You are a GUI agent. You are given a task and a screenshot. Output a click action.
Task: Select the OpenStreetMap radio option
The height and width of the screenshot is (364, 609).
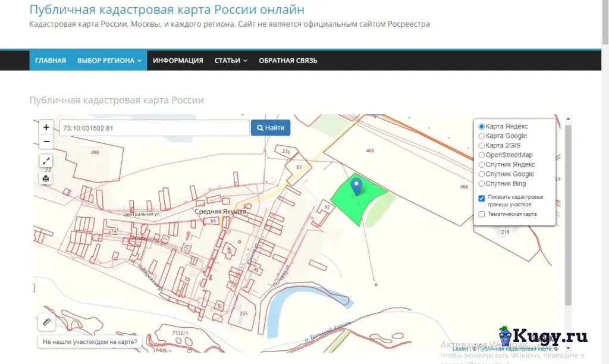click(x=481, y=155)
